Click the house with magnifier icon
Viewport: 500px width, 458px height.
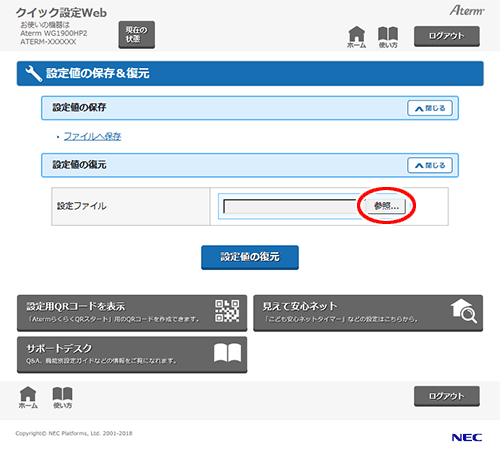(464, 311)
